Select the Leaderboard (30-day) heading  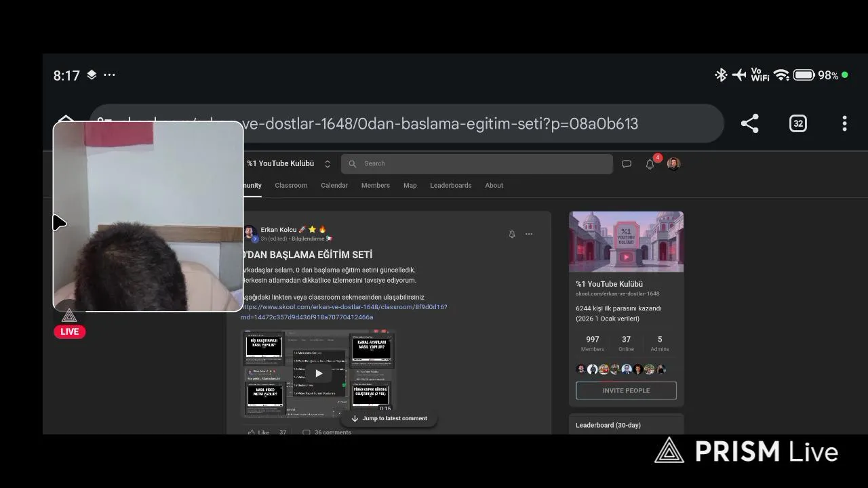608,425
